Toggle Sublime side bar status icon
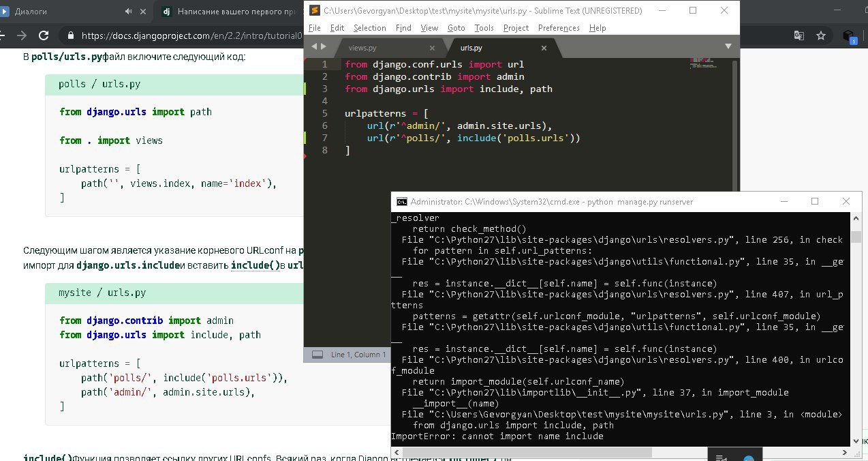The width and height of the screenshot is (868, 461). 317,355
